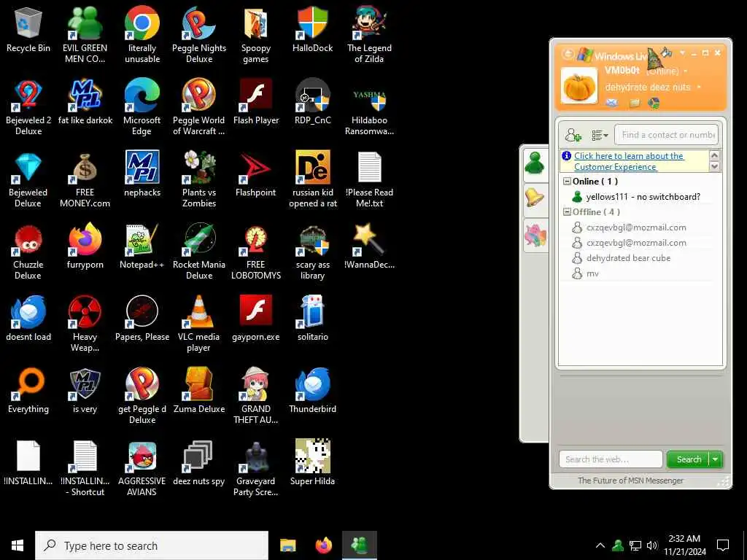
Task: Click the volume icon in system tray
Action: tap(652, 545)
